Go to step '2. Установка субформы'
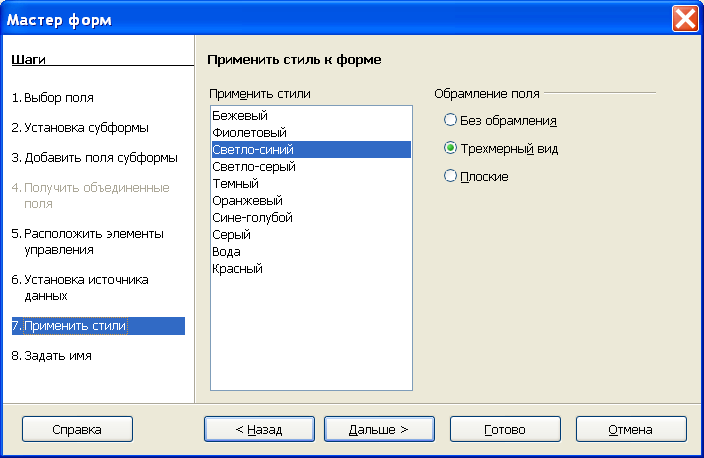 click(80, 128)
